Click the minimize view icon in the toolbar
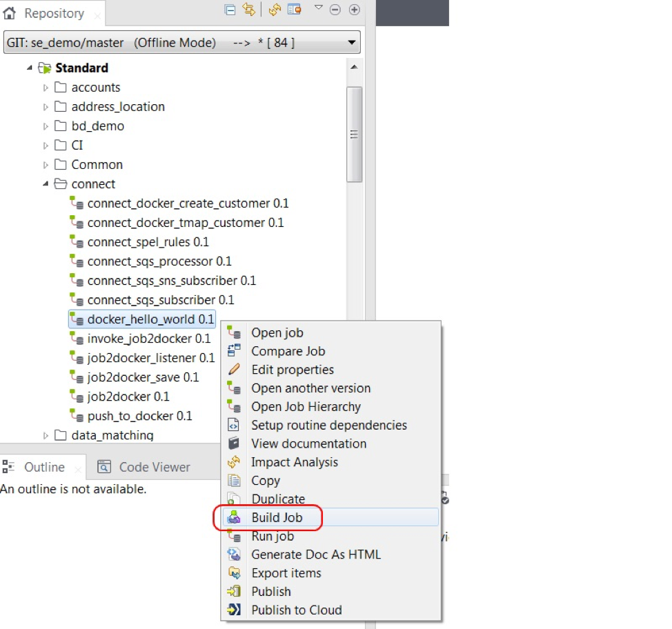The image size is (672, 629). [x=335, y=10]
